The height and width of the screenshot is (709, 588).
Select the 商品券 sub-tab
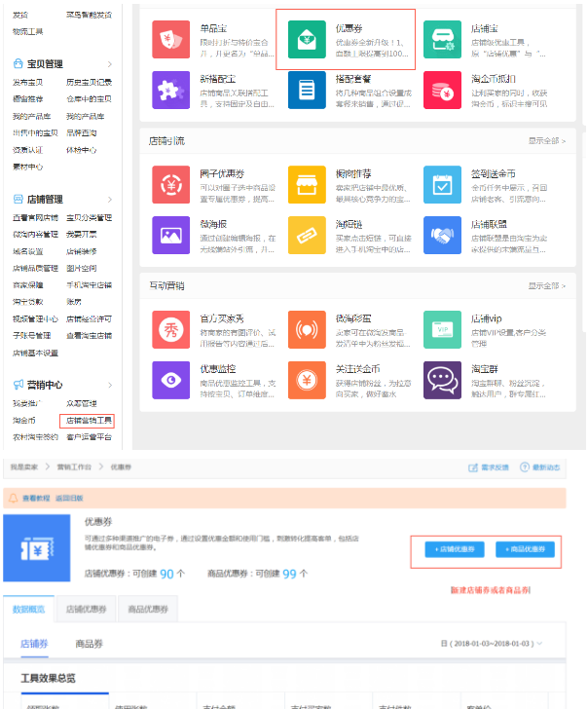click(89, 644)
